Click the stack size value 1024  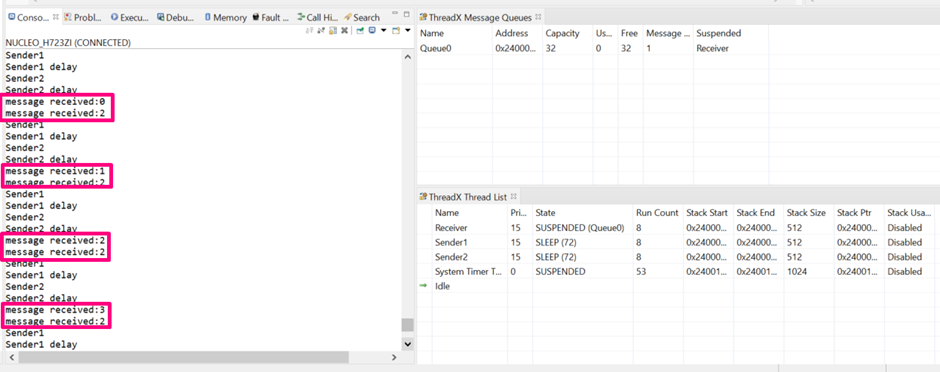tap(797, 271)
